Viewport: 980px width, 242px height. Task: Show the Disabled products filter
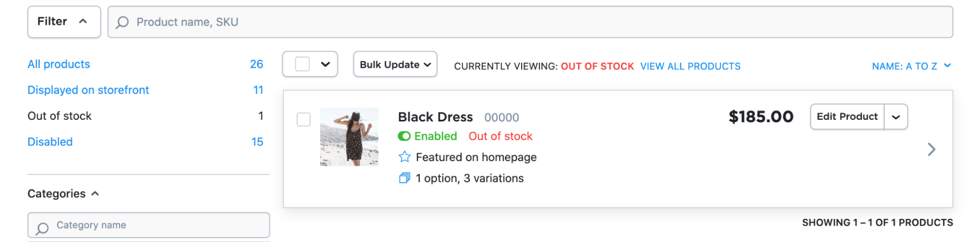tap(50, 142)
